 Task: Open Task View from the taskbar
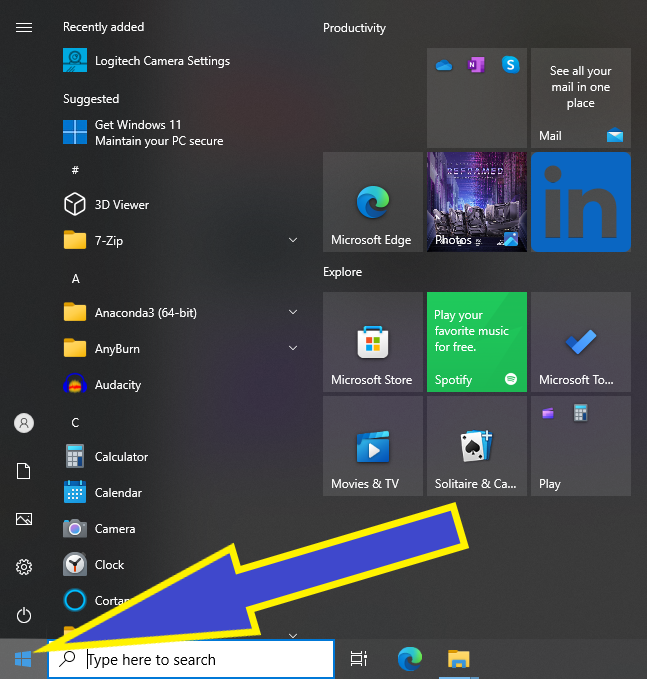(x=359, y=659)
